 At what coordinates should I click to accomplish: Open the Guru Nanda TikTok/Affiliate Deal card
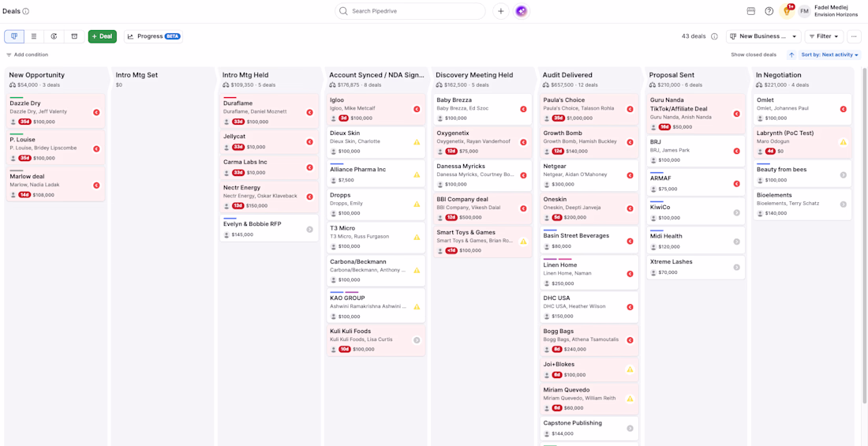(x=696, y=114)
